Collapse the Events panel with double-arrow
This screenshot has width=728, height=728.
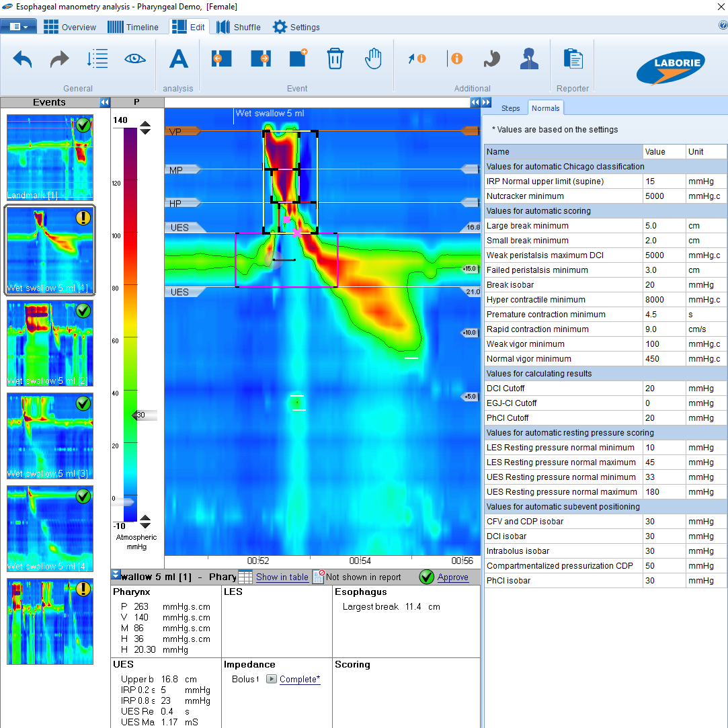pyautogui.click(x=105, y=102)
